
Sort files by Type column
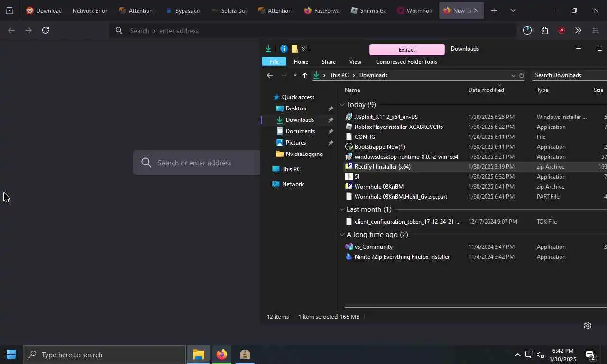[x=543, y=90]
